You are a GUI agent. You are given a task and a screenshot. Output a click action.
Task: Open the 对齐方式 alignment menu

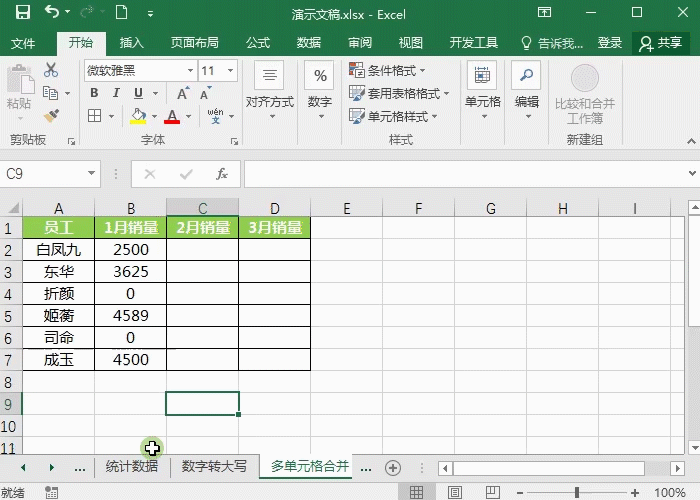point(270,92)
